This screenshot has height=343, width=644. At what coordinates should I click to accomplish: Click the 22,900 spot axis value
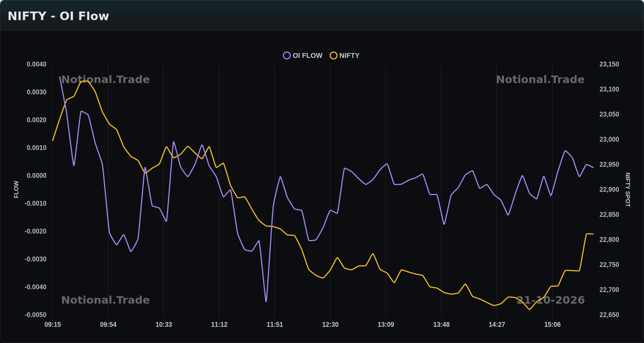(609, 190)
